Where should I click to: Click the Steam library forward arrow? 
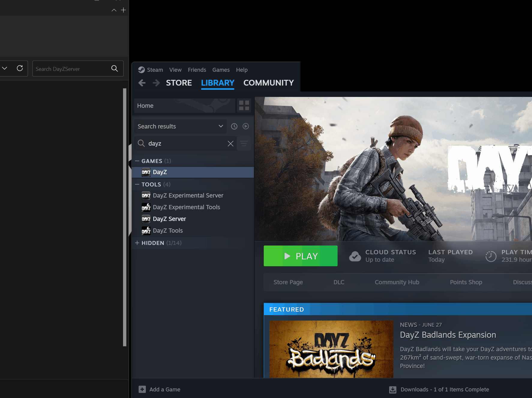(x=156, y=83)
